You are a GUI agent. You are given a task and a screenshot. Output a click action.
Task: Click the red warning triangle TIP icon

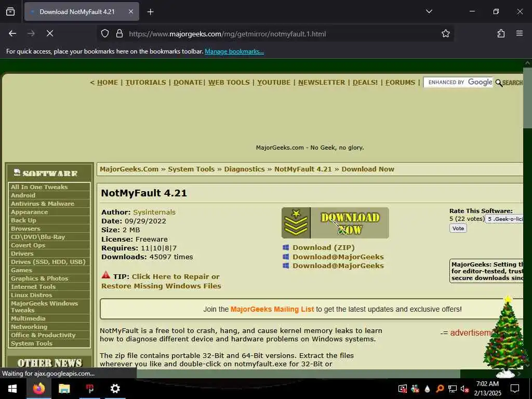[x=106, y=275]
